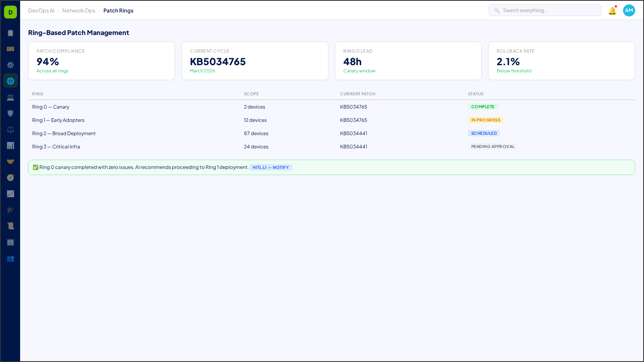This screenshot has height=362, width=644.
Task: Select the bar chart analytics icon
Action: coord(10,145)
